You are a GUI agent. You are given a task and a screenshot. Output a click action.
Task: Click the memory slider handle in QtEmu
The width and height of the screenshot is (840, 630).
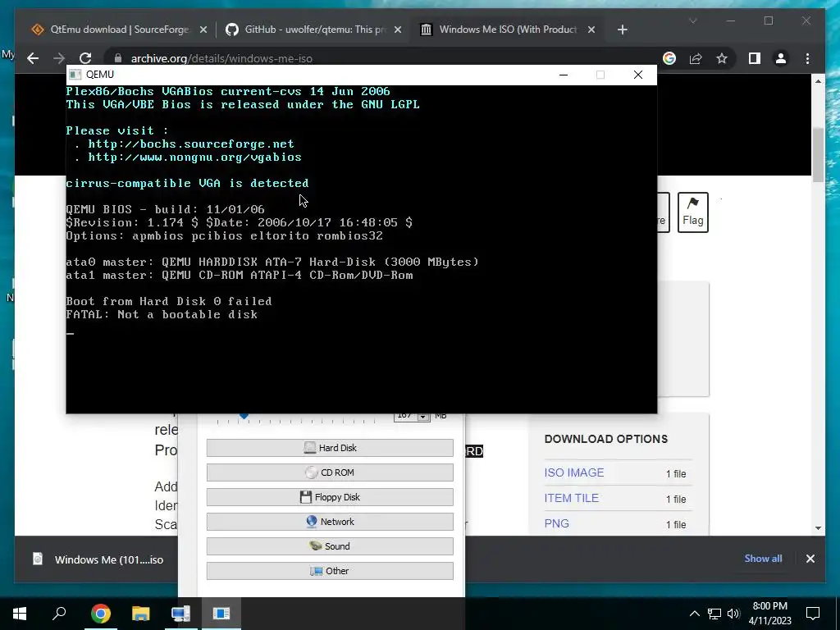244,416
